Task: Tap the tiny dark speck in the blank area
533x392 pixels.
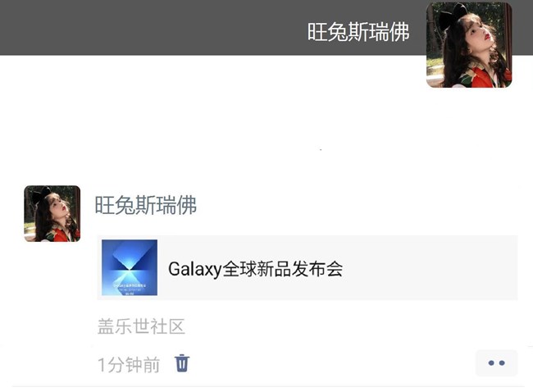Action: point(321,149)
